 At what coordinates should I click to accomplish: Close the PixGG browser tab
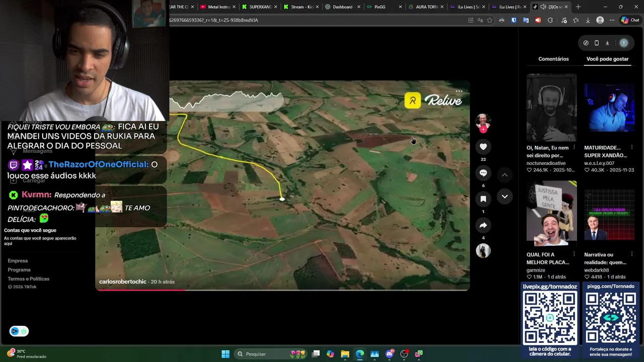click(400, 7)
